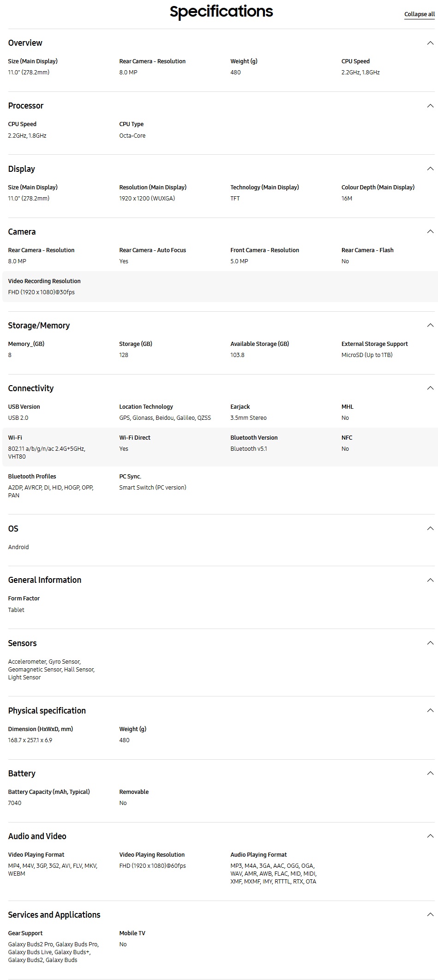The image size is (438, 980).
Task: Click the Memory_(GB) label
Action: 26,344
